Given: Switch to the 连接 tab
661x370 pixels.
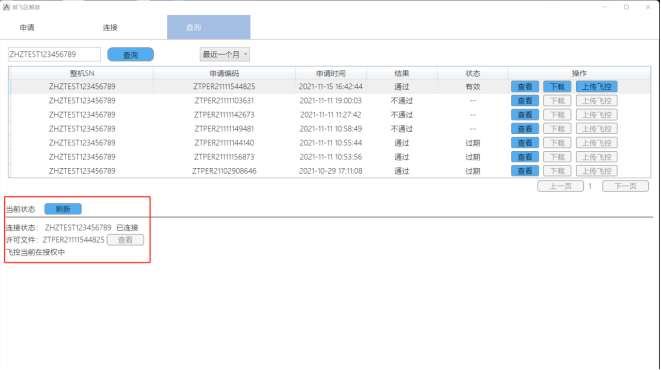Looking at the screenshot, I should pos(110,27).
